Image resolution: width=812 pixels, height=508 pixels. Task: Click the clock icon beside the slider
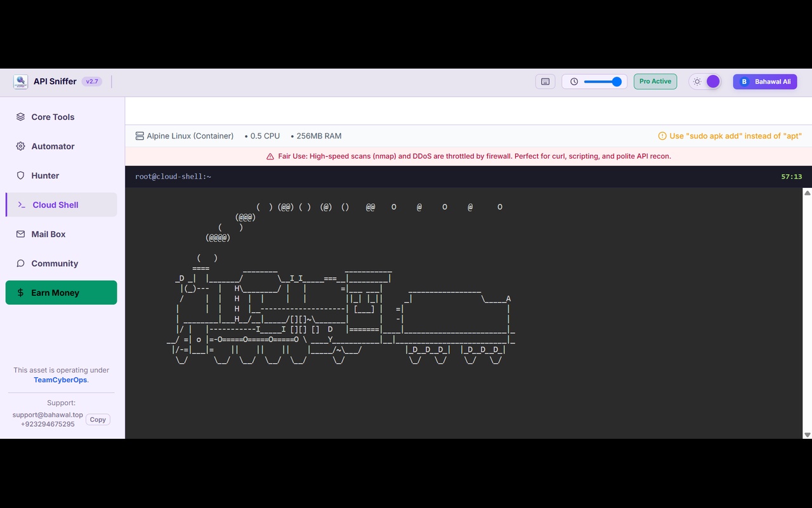[x=574, y=81]
